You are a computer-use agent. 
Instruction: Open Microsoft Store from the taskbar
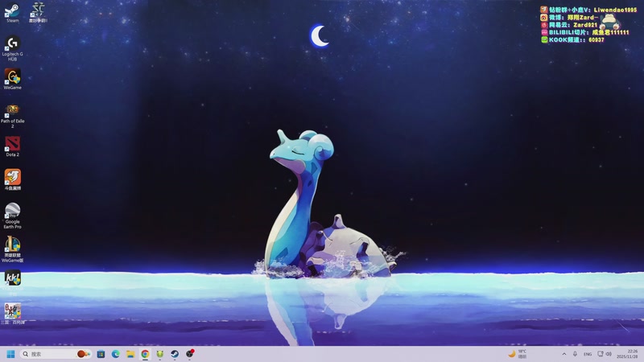pos(101,354)
